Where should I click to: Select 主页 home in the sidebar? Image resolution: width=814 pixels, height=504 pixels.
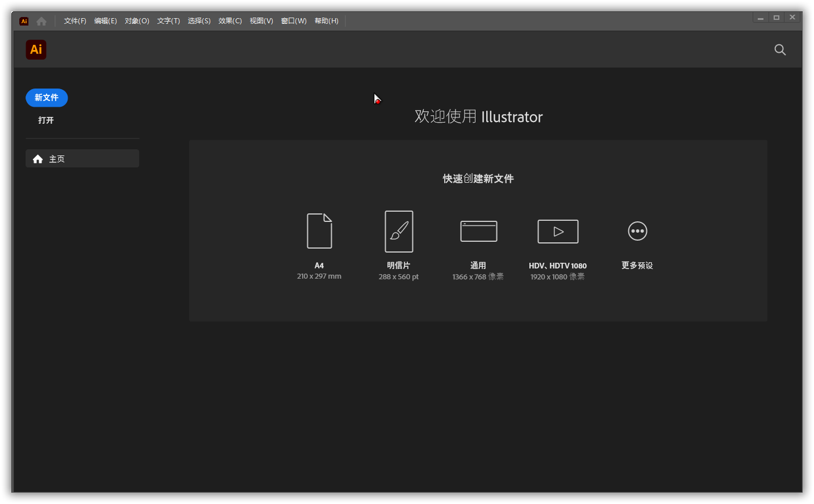[82, 159]
